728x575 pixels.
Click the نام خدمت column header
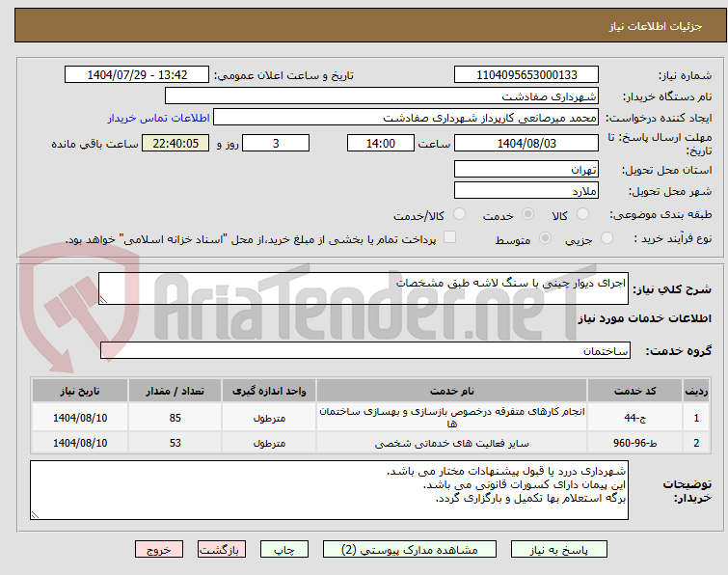point(452,391)
